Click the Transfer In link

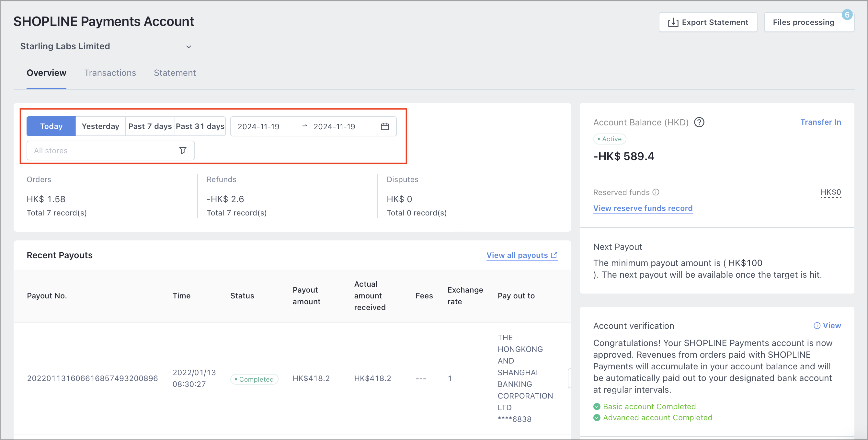(x=820, y=122)
